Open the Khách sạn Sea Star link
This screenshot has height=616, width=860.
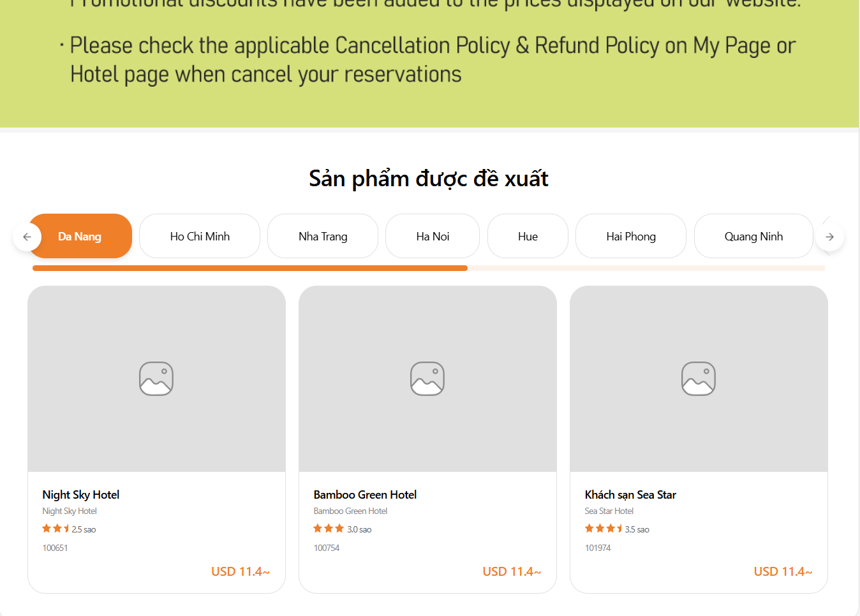[630, 495]
